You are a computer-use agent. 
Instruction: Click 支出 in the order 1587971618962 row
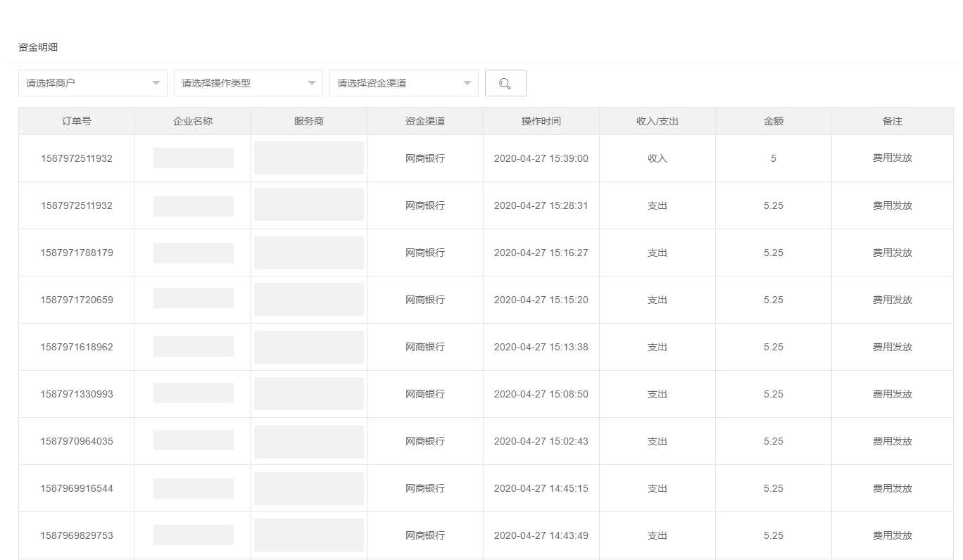point(657,347)
